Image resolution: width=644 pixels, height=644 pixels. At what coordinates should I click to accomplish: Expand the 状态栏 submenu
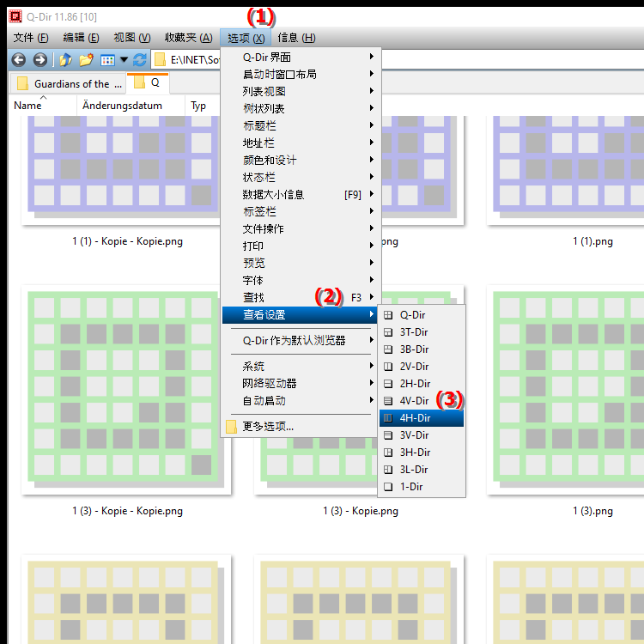click(x=300, y=177)
